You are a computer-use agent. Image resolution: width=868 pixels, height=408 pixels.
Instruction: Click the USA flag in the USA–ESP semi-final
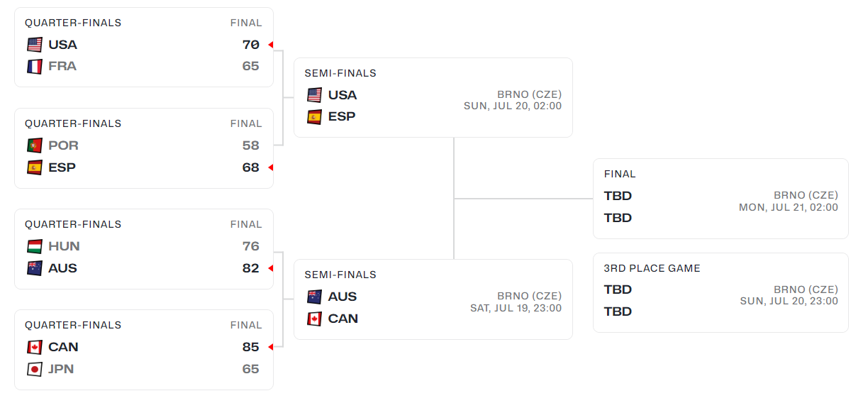[x=314, y=95]
